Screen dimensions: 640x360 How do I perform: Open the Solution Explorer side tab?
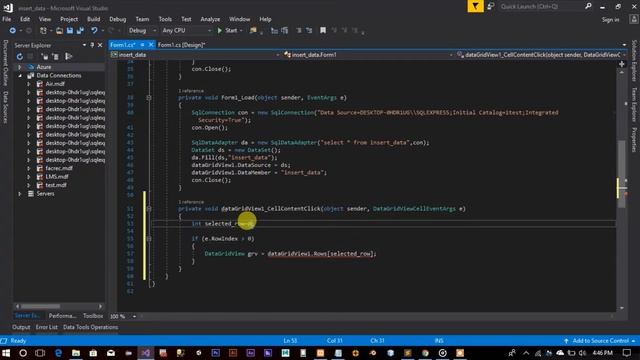coord(634,60)
